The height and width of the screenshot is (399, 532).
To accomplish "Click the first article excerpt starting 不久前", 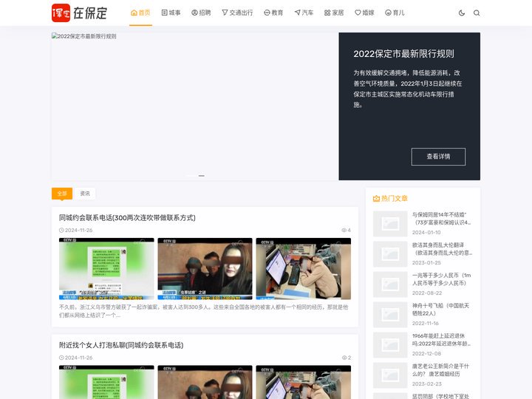I will [204, 311].
